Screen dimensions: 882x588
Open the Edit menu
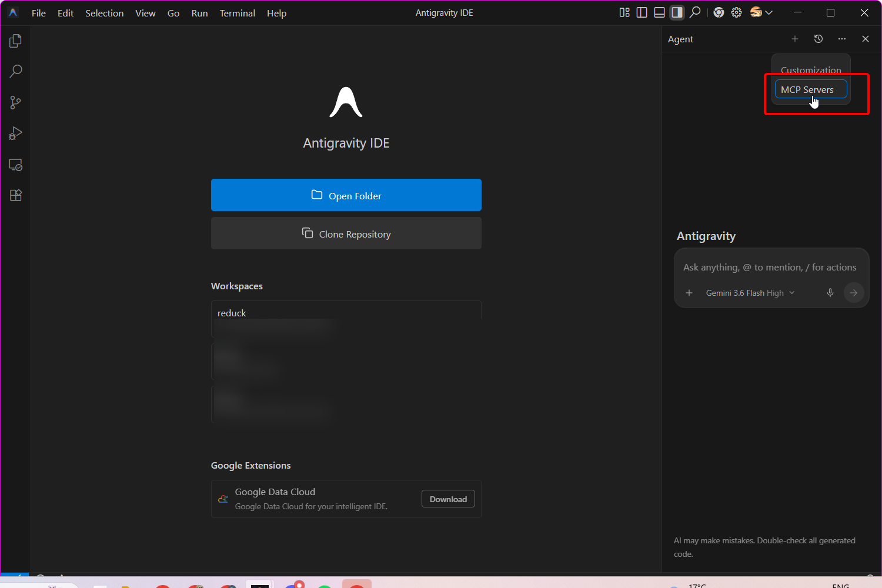pyautogui.click(x=65, y=13)
